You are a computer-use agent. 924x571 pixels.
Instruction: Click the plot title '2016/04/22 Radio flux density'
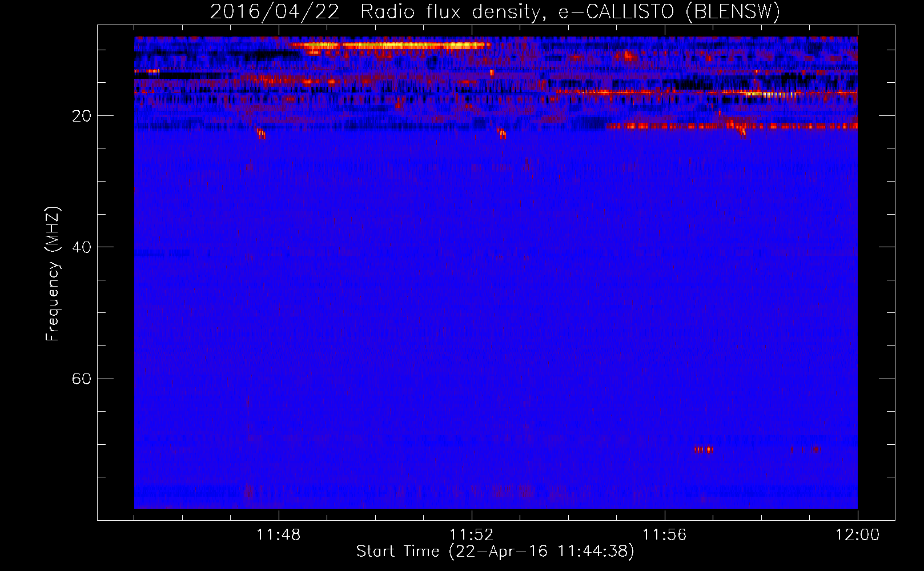(x=376, y=12)
